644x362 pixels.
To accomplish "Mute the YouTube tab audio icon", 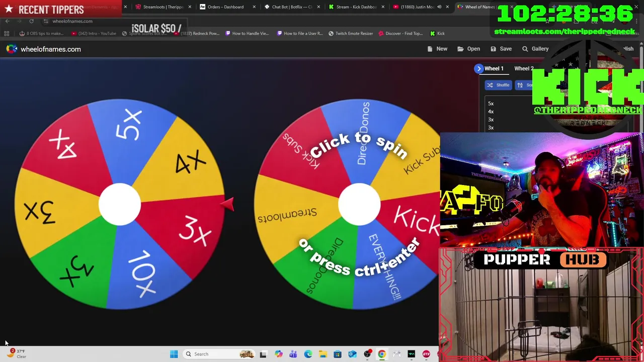I will tap(439, 7).
